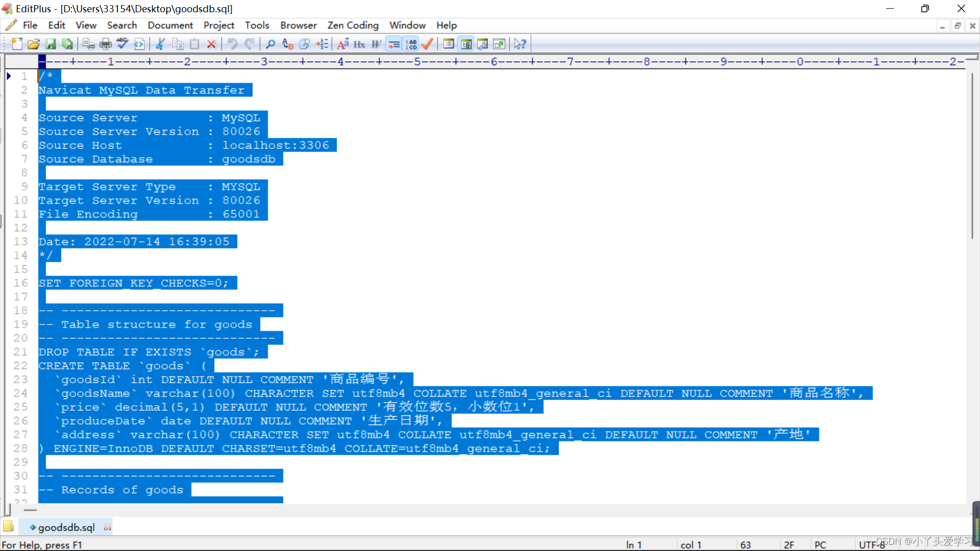This screenshot has width=980, height=551.
Task: Open the File menu
Action: pyautogui.click(x=30, y=25)
